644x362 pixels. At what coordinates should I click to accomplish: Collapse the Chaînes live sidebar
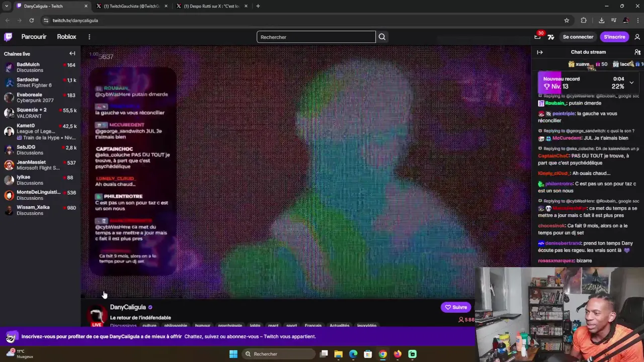click(72, 53)
